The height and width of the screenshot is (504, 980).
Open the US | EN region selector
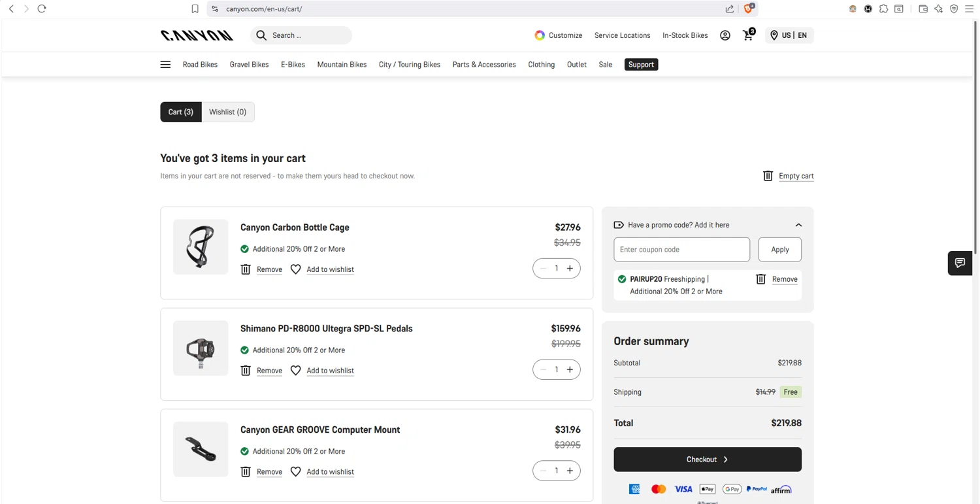[789, 35]
